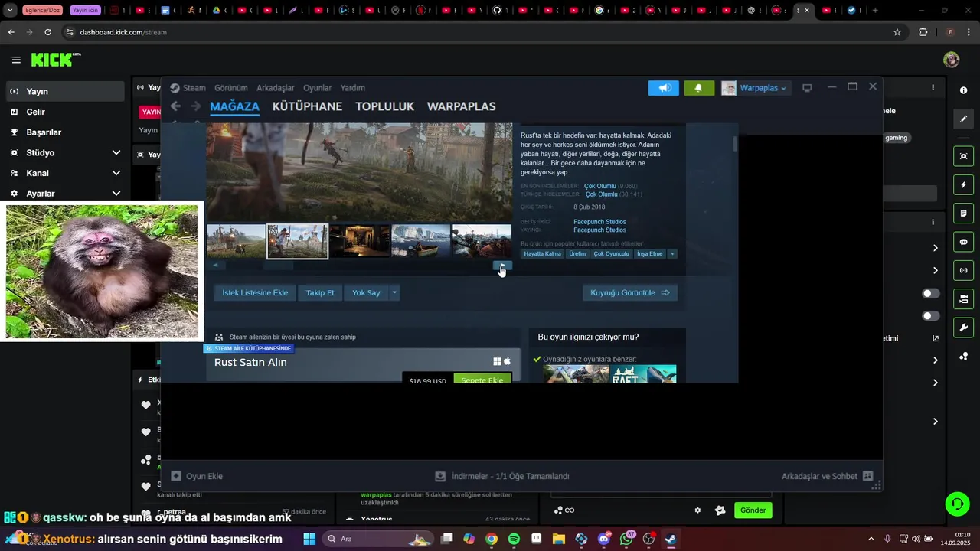Image resolution: width=980 pixels, height=551 pixels.
Task: Open the Çok Oyunculu tag
Action: pos(611,254)
